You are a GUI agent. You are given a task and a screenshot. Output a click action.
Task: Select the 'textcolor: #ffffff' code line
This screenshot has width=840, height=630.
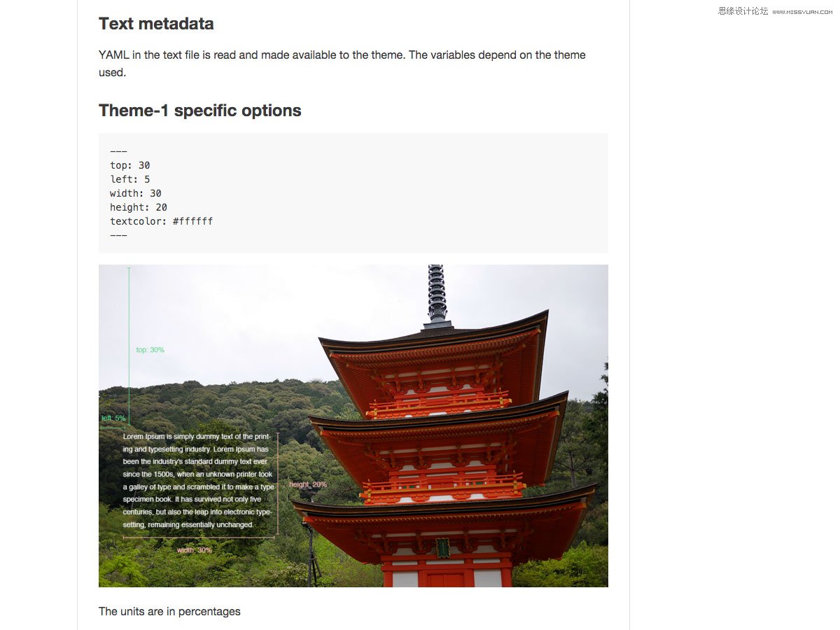coord(162,221)
